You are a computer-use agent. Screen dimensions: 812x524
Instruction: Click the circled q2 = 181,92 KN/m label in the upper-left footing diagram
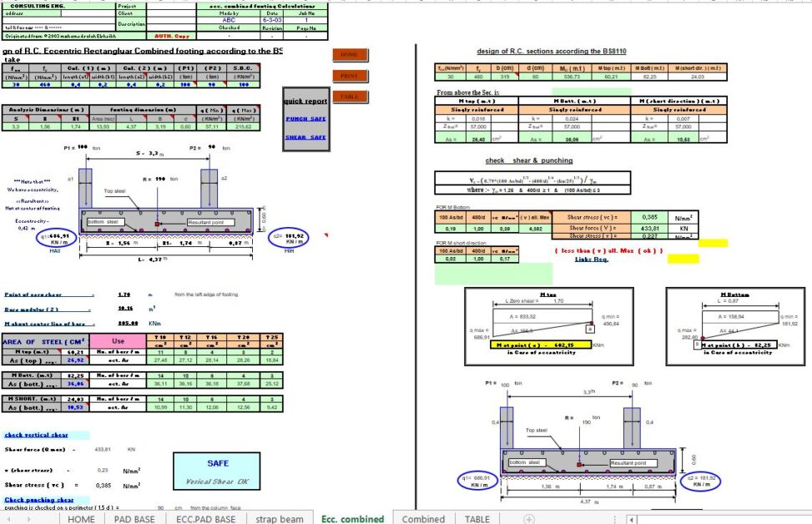[290, 238]
